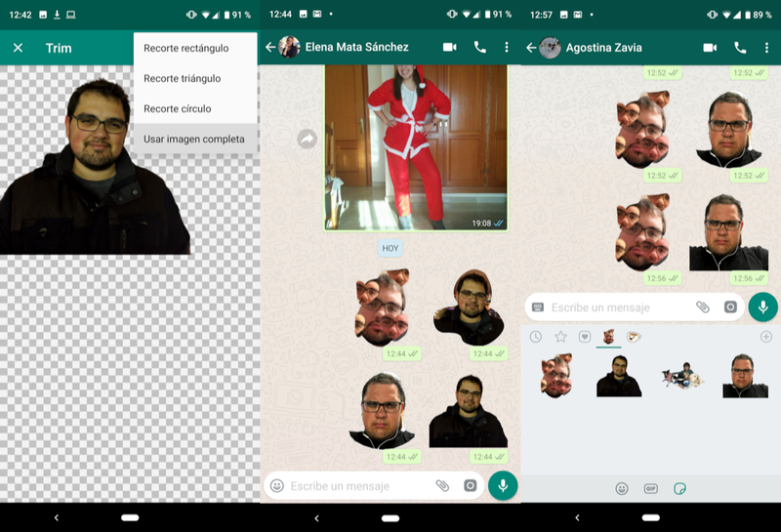Open camera in Elena's chat
The width and height of the screenshot is (781, 532).
[471, 485]
